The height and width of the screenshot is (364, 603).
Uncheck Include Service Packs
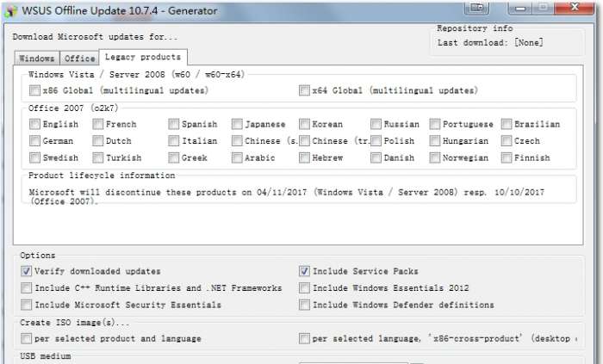(x=304, y=271)
